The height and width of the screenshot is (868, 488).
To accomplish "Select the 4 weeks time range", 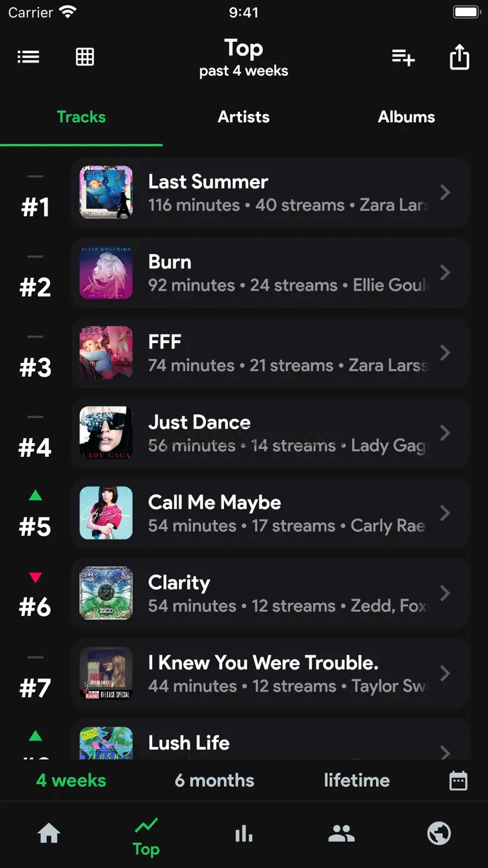I will pos(71,780).
